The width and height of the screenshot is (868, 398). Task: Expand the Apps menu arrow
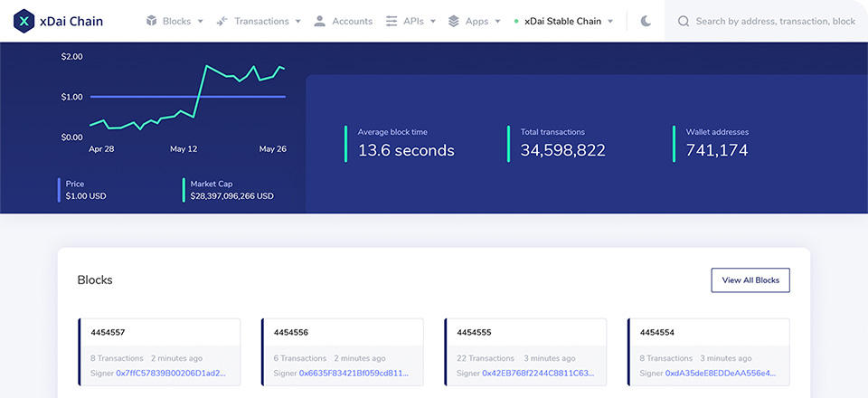point(497,22)
